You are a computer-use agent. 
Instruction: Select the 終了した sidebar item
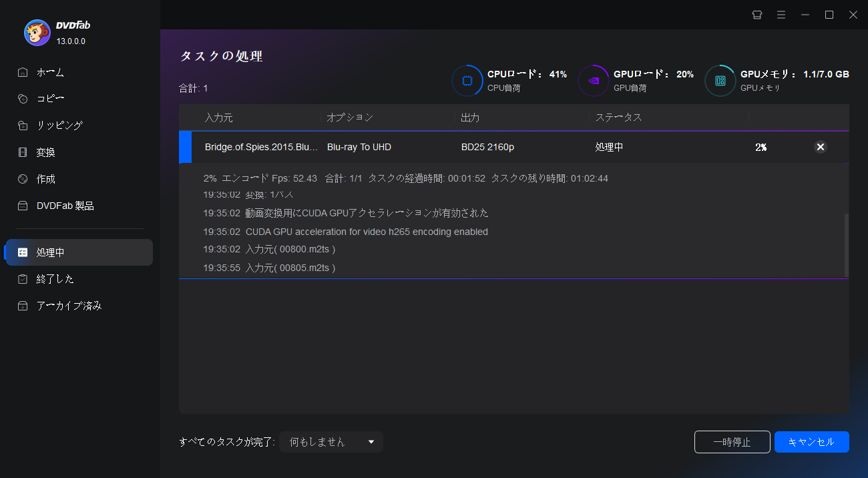(x=79, y=279)
